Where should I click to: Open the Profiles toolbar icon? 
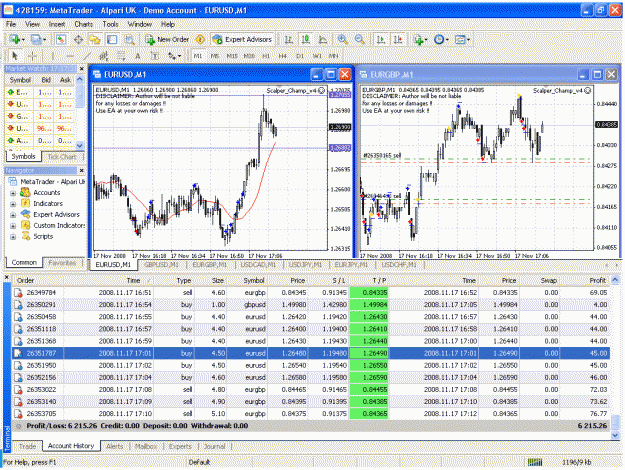(x=36, y=39)
